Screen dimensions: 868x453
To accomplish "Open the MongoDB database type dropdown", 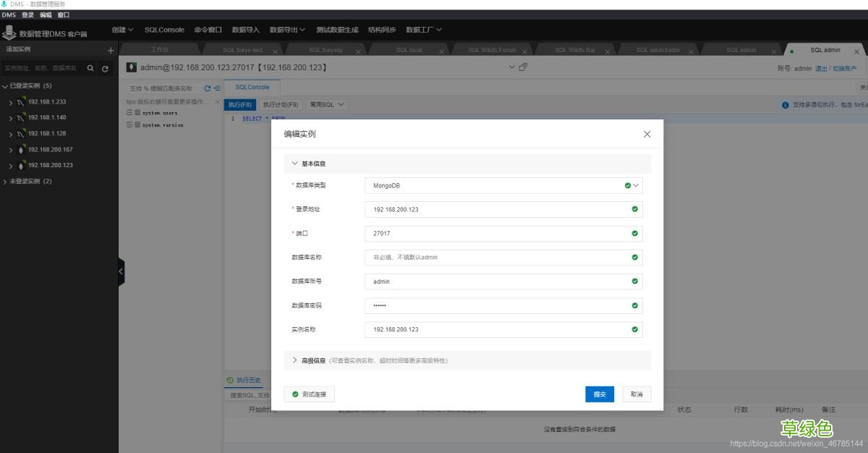I will [x=635, y=185].
